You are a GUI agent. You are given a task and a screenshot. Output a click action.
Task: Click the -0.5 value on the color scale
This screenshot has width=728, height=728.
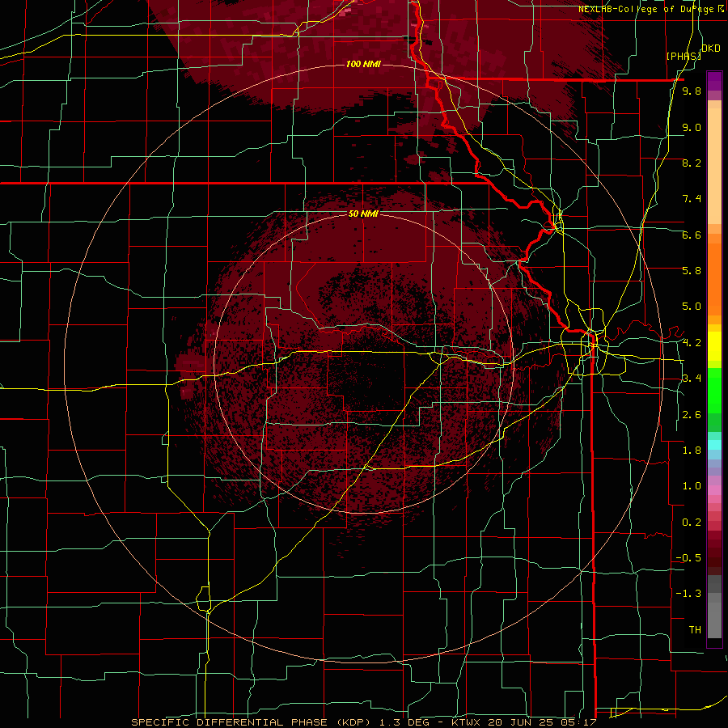[688, 558]
